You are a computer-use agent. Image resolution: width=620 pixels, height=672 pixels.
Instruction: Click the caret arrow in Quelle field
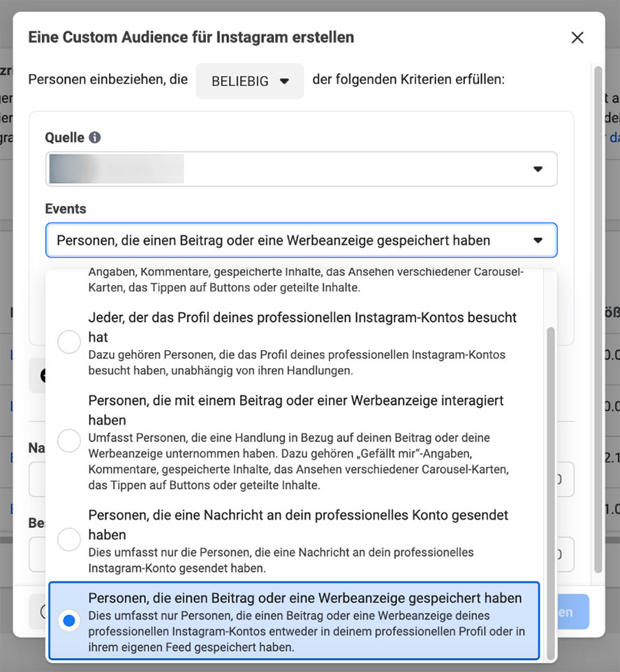tap(538, 169)
